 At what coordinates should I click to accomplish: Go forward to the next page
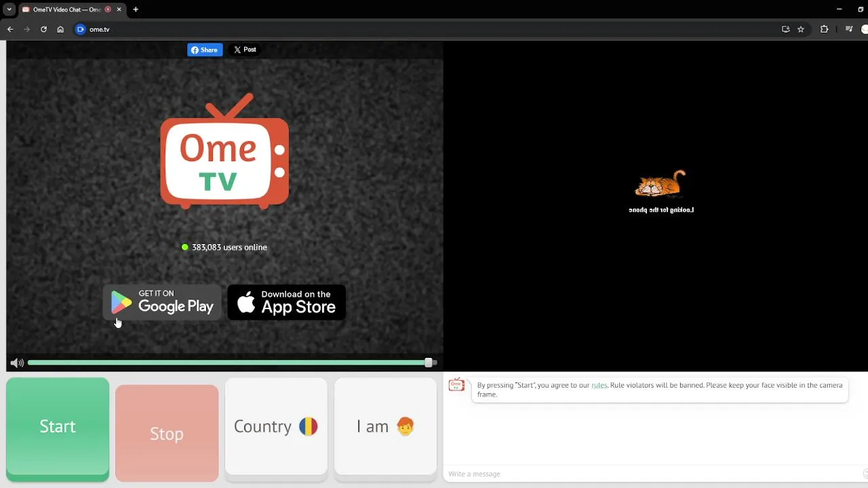[27, 29]
